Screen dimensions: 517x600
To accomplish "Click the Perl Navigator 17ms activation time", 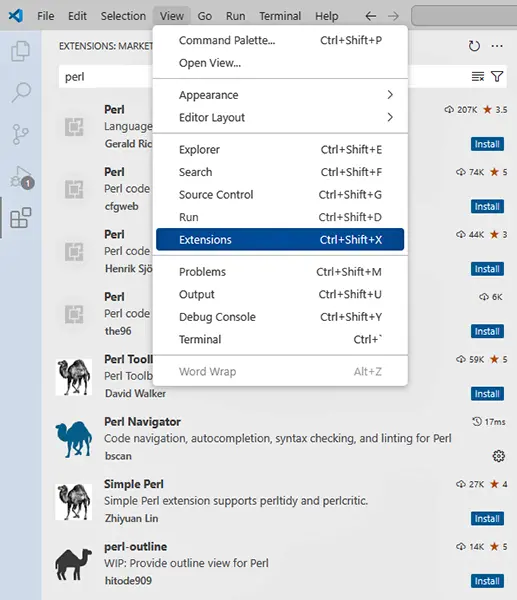I will [x=489, y=422].
